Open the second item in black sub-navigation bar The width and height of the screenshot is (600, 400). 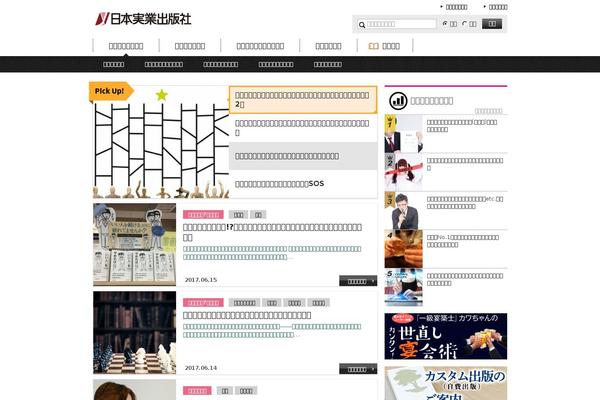[x=164, y=64]
